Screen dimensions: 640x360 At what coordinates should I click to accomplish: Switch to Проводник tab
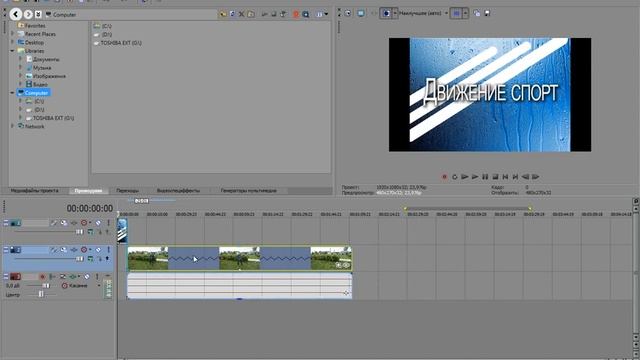click(89, 191)
